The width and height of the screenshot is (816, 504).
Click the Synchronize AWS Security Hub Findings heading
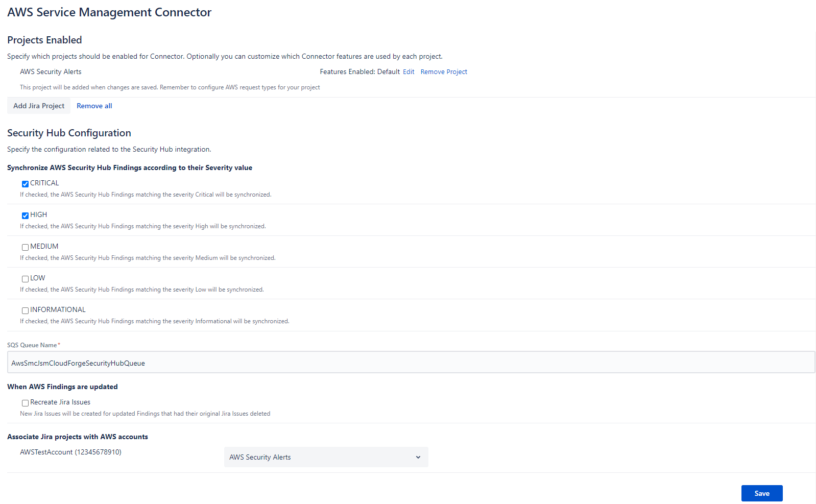pyautogui.click(x=130, y=167)
